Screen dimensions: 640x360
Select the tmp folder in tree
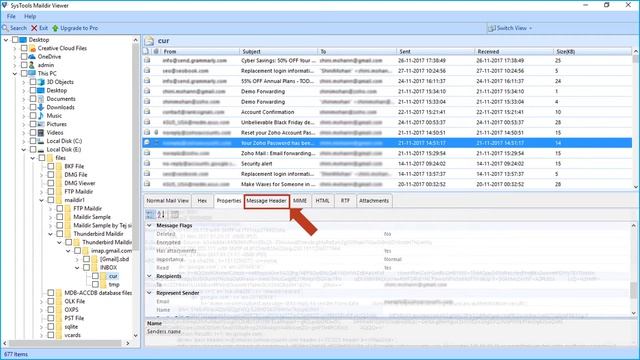[114, 284]
